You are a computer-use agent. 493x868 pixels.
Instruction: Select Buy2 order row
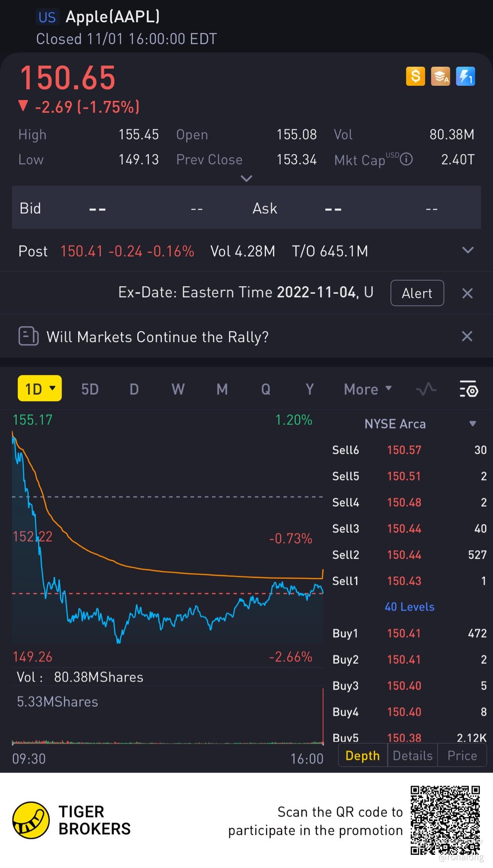[x=409, y=659]
